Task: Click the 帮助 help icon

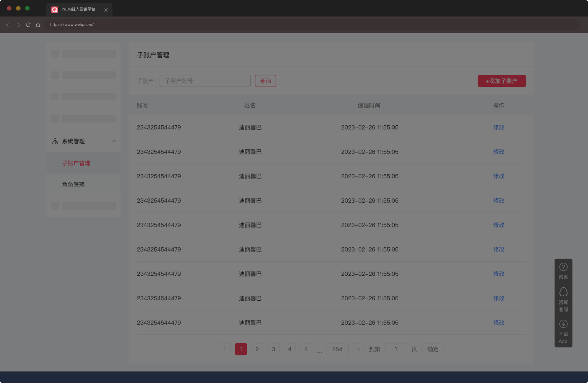Action: [563, 267]
